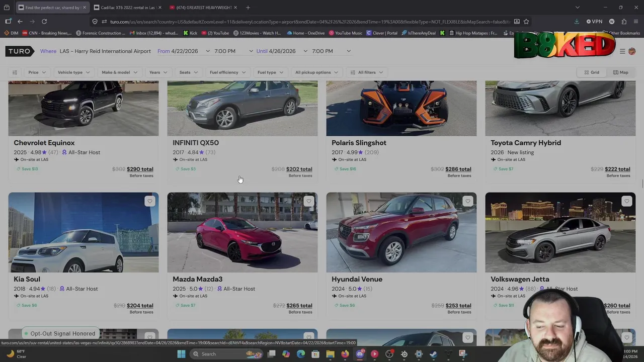Open the Chevrolet Equinox listing photo

(84, 108)
